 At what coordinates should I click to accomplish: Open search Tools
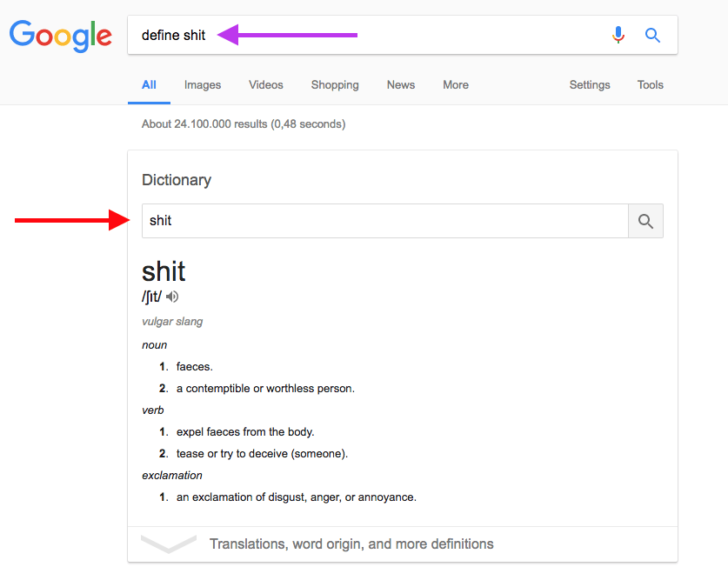(x=650, y=84)
